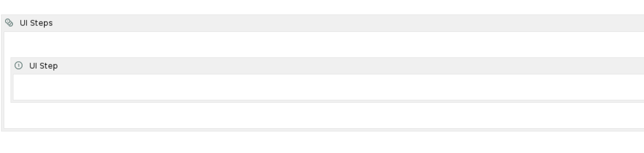Click the blank area above the UI Step panel
644x153 pixels.
point(324,45)
